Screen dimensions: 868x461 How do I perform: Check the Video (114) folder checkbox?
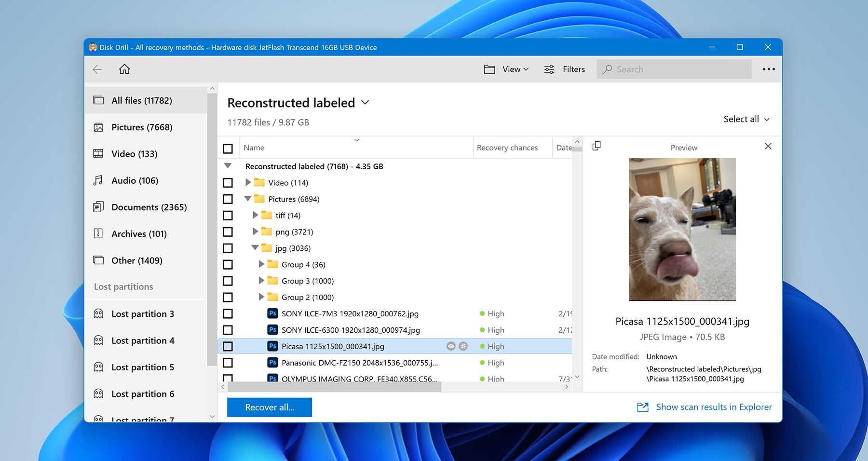tap(228, 183)
